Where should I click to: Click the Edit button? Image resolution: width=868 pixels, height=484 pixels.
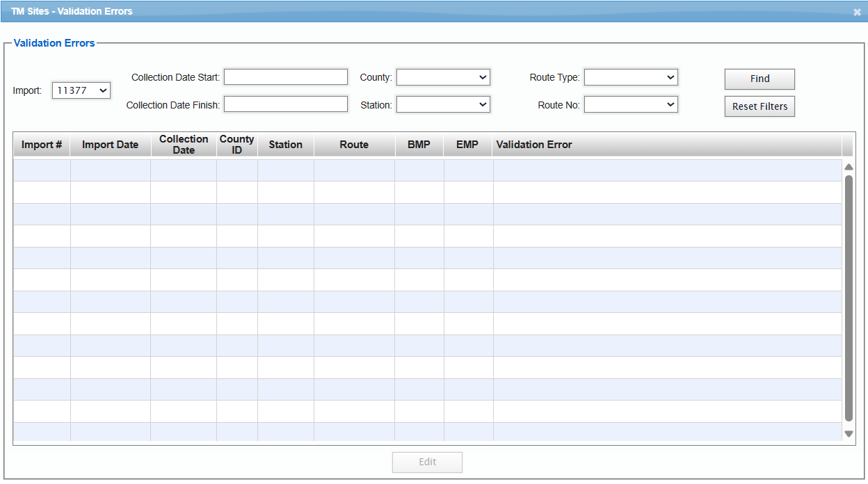[x=427, y=462]
